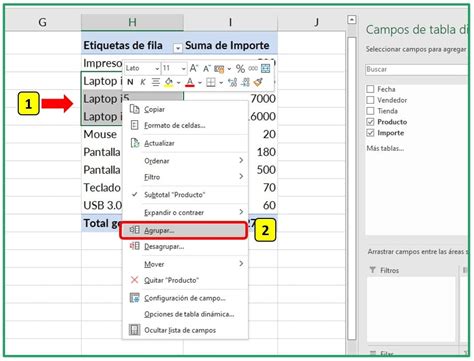
Task: Click the center align icon in mini toolbar
Action: click(x=155, y=82)
